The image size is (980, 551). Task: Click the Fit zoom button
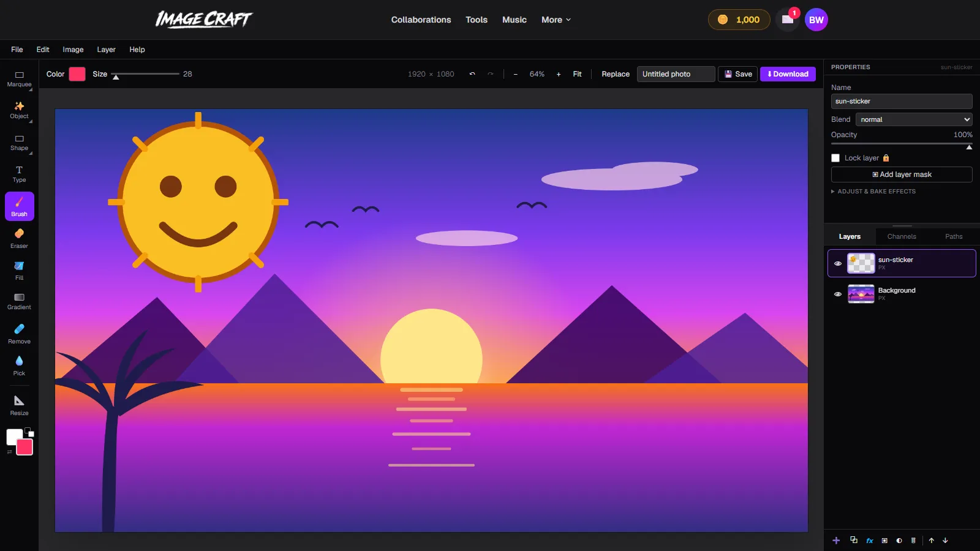577,74
